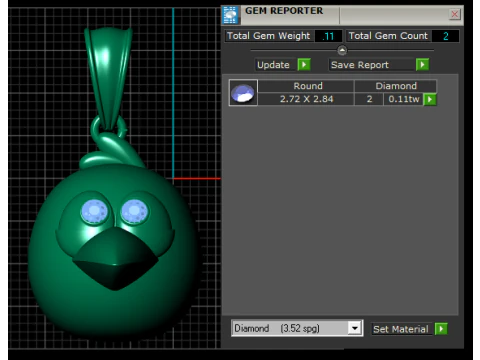Click the 0.11tw weight cell

pyautogui.click(x=403, y=99)
